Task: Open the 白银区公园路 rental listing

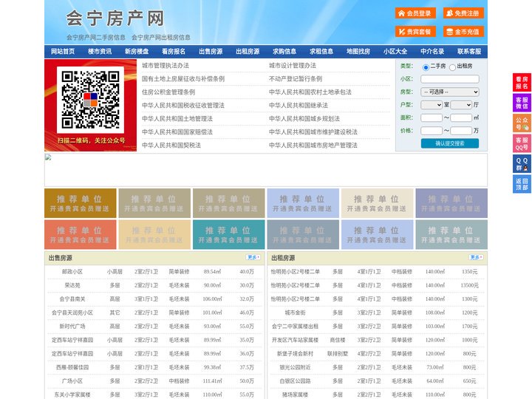Action: [x=295, y=381]
